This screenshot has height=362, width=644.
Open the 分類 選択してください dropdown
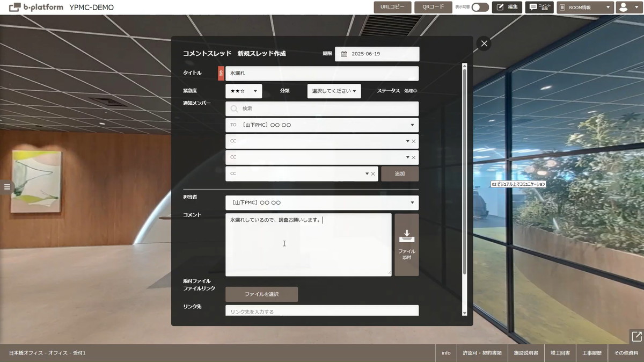pos(334,91)
